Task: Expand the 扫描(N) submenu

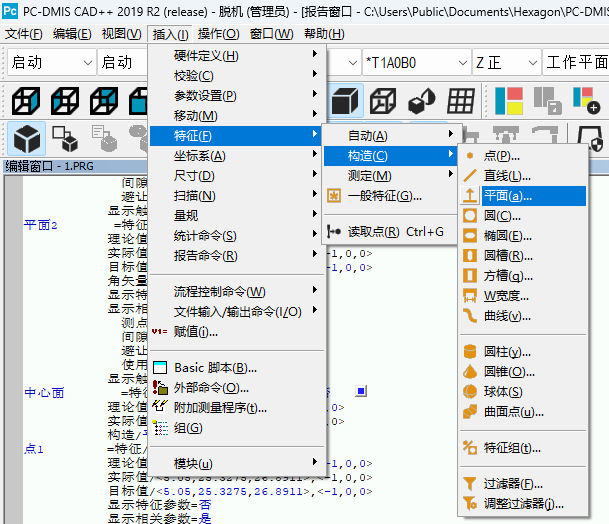Action: point(237,196)
